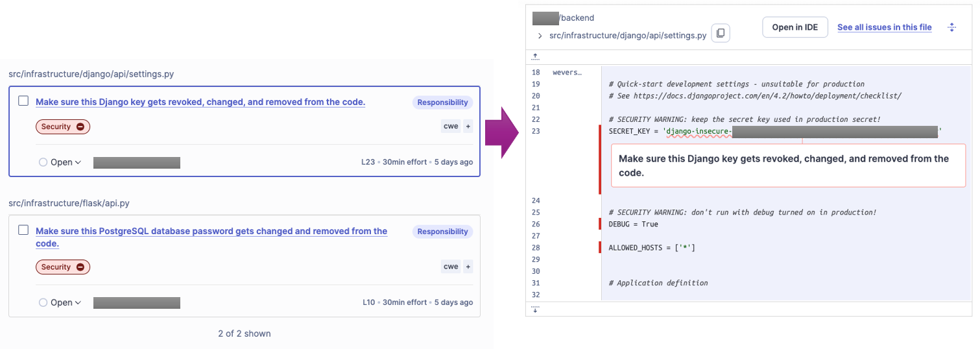Expand the Open status dropdown on the PostgreSQL issue
980x349 pixels.
(60, 302)
